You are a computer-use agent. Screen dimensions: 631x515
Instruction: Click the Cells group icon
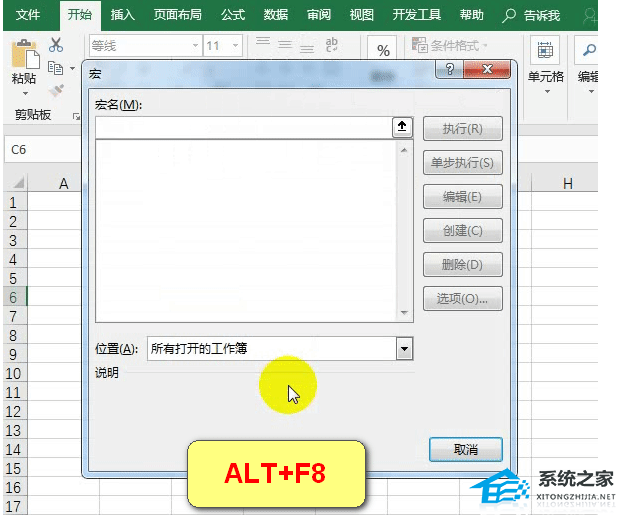545,50
